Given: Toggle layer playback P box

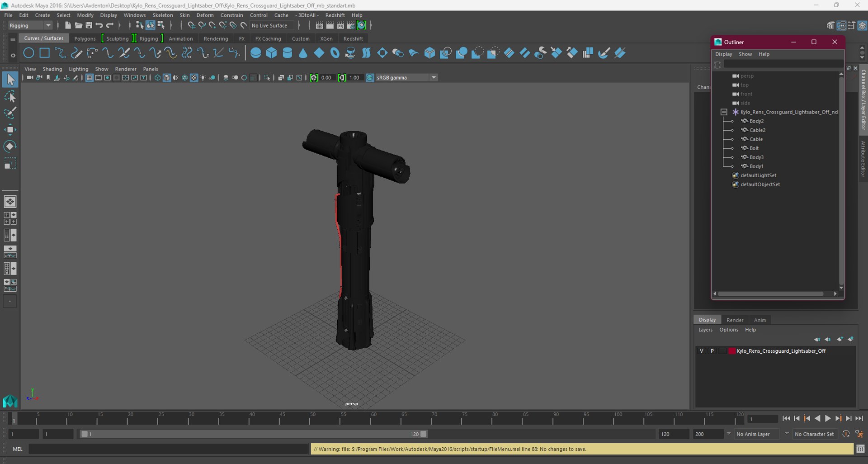Looking at the screenshot, I should pos(712,351).
